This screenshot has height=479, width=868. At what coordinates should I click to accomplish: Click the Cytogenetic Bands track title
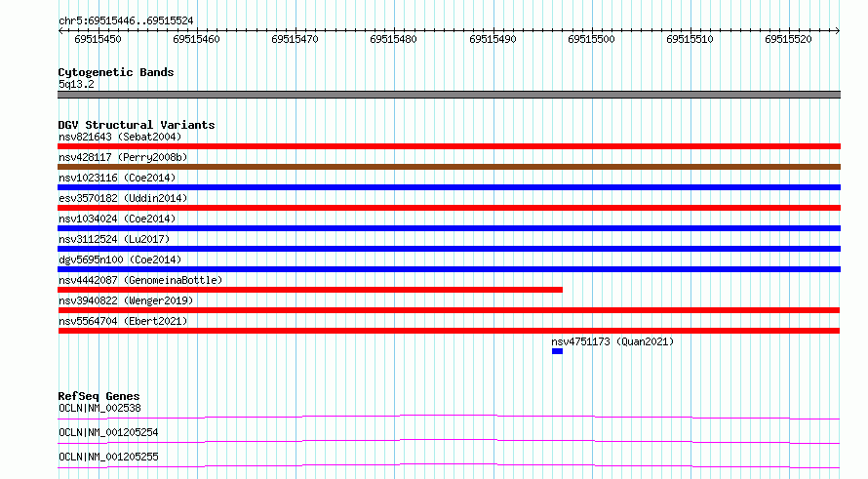click(116, 72)
